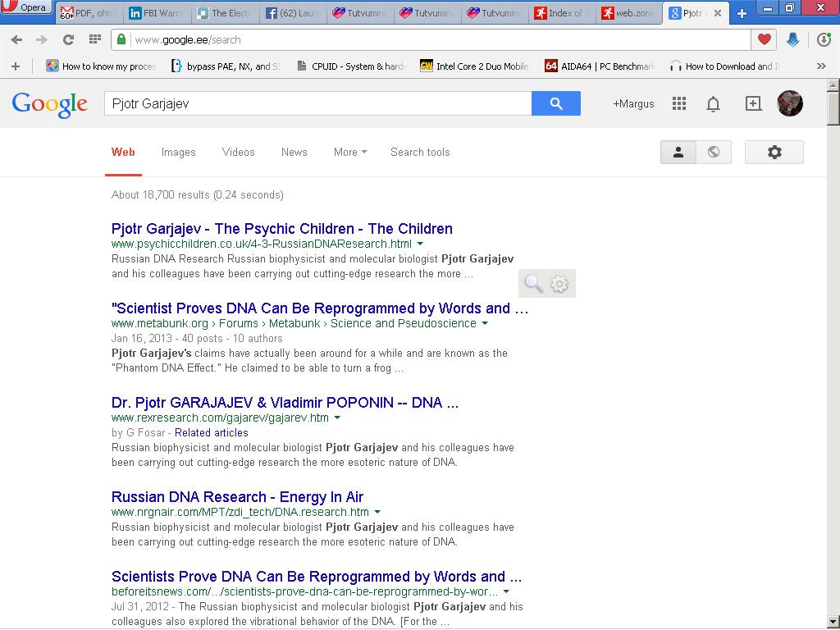
Task: Open search settings gear button
Action: pos(774,152)
